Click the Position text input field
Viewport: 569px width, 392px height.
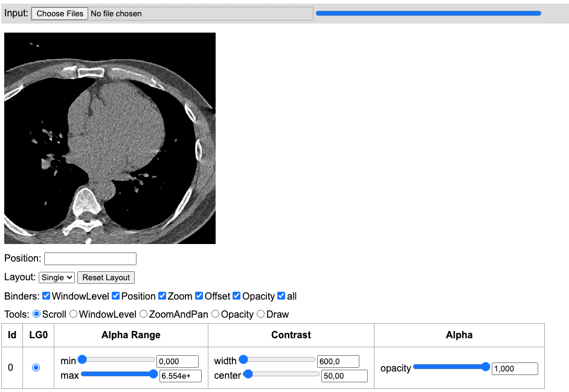[90, 259]
